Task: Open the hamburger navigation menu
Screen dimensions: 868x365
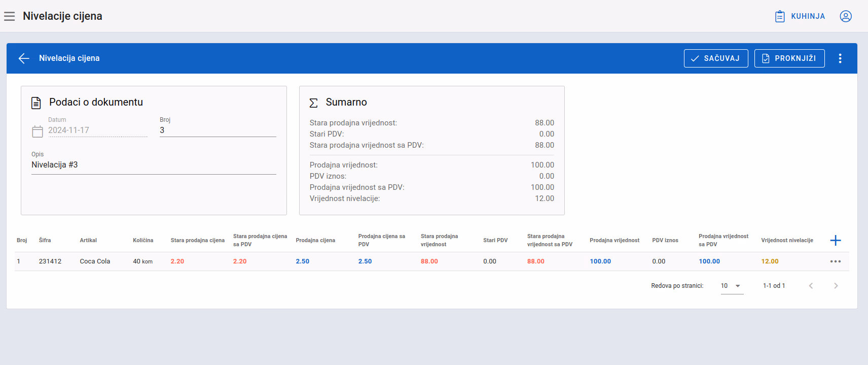Action: [9, 16]
